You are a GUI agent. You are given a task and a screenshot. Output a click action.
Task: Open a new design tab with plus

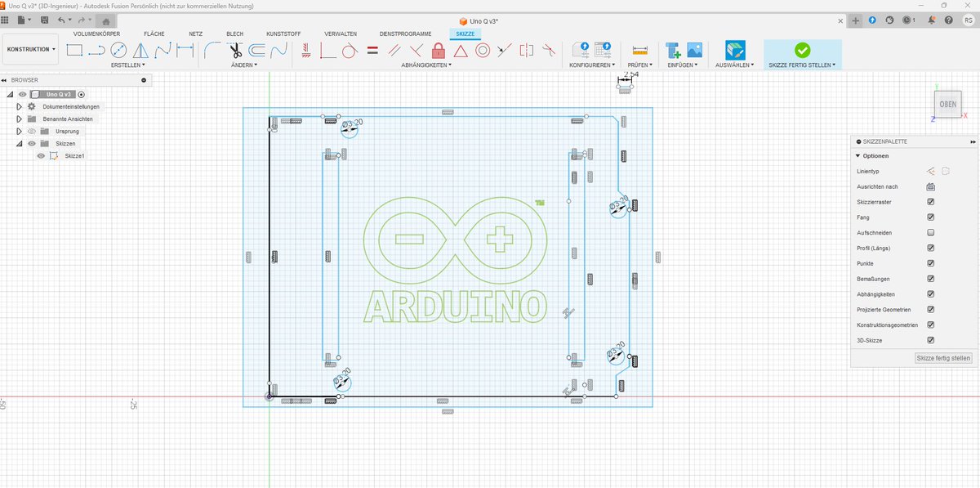(856, 20)
